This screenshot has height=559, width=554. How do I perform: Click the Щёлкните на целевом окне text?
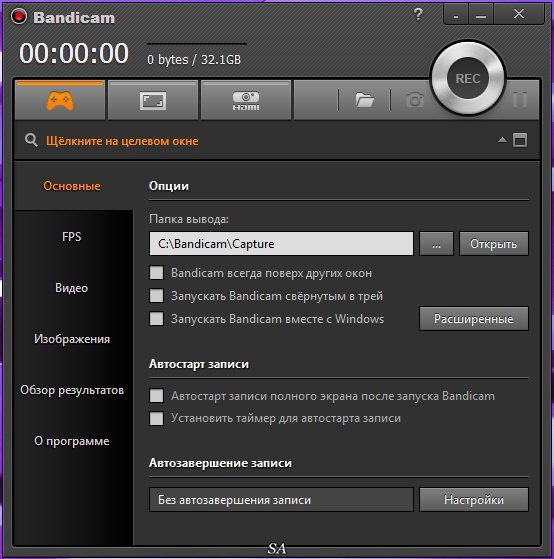click(122, 141)
